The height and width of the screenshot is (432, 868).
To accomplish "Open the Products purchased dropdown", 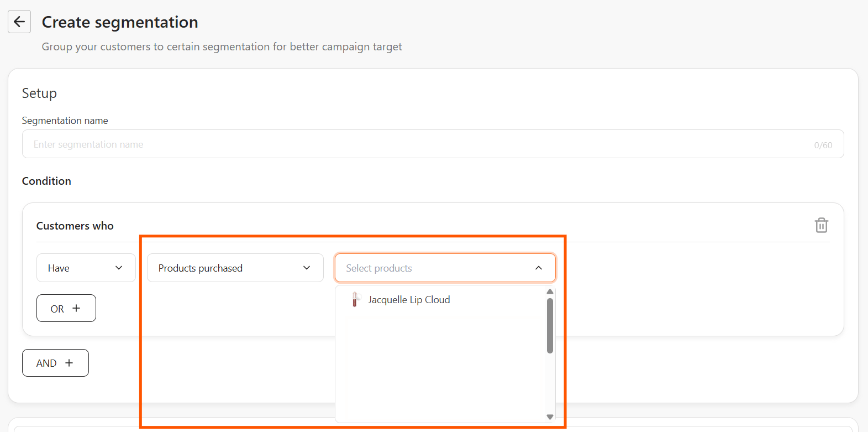I will tap(235, 268).
